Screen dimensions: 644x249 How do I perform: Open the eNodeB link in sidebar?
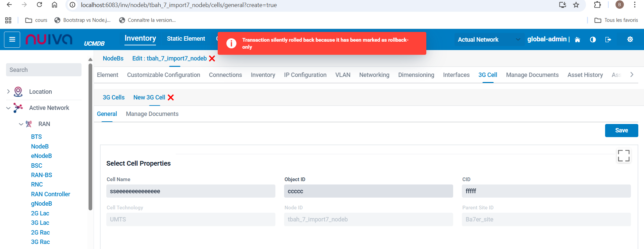[x=41, y=156]
